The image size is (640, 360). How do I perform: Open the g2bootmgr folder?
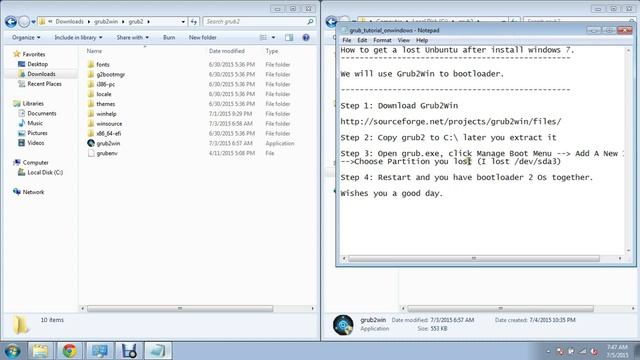point(111,75)
